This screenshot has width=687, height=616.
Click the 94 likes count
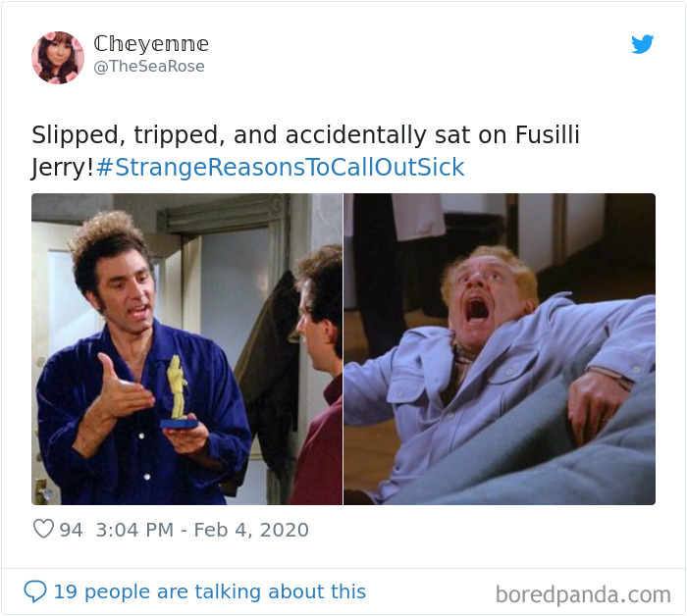71,530
